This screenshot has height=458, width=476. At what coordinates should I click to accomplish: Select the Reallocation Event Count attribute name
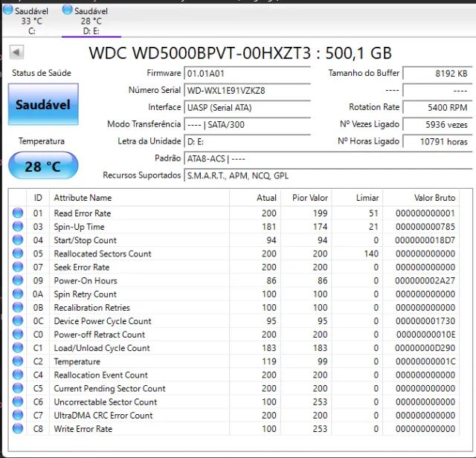101,375
